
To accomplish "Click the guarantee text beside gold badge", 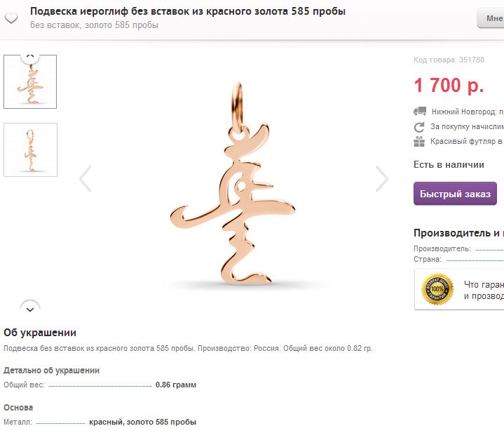I will (x=484, y=291).
